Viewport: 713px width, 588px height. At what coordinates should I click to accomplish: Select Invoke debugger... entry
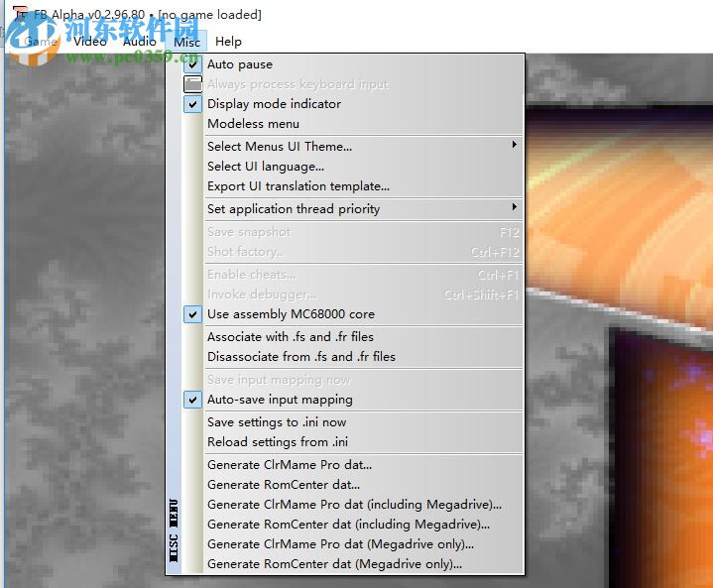pos(352,294)
